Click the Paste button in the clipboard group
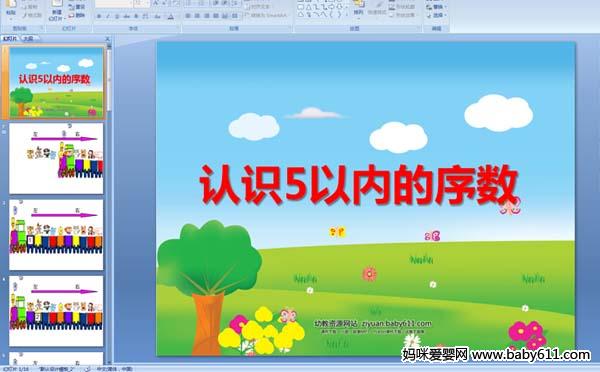Screen dimensions: 600x372 click(11, 8)
